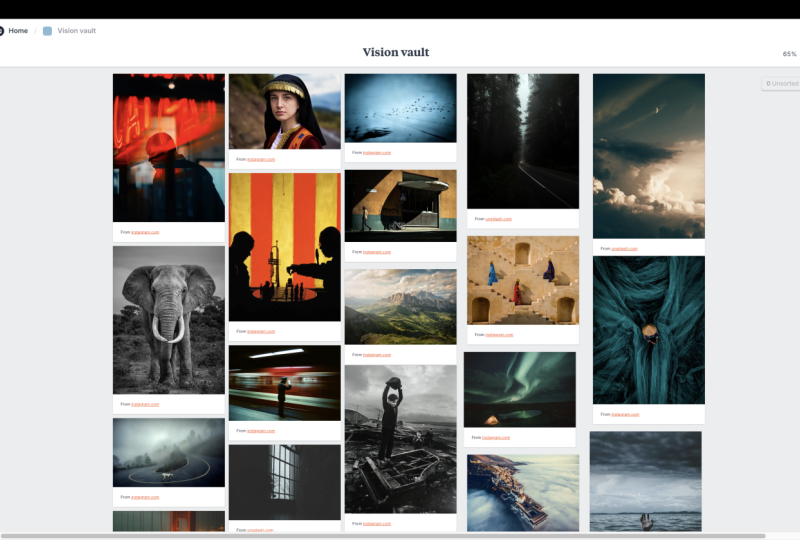Click the horizontal scrollbar at the bottom
800x540 pixels.
(383, 536)
